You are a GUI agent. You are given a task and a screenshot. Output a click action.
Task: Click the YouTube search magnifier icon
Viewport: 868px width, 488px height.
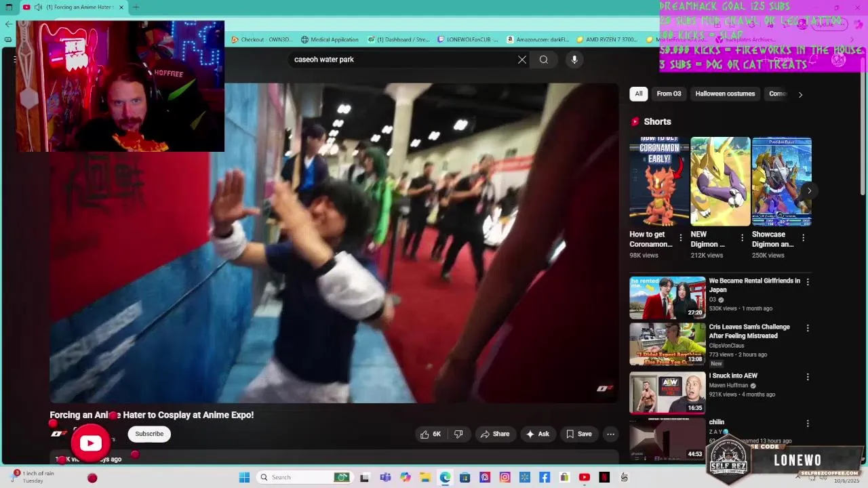pos(544,60)
